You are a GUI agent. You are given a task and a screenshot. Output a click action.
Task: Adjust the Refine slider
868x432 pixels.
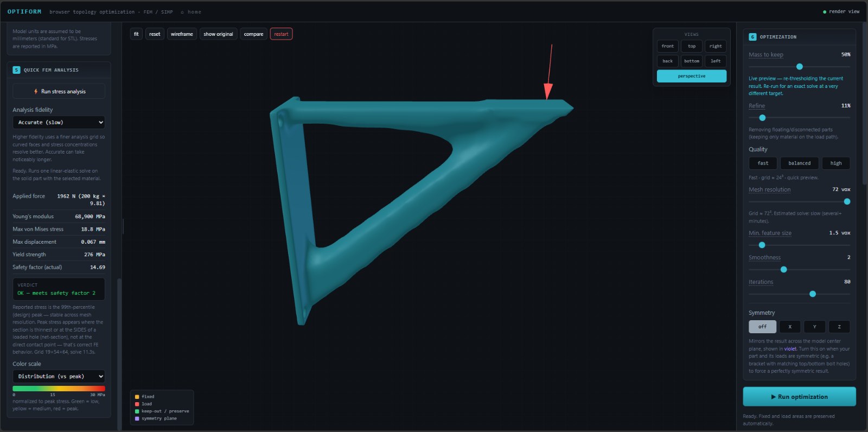point(799,118)
